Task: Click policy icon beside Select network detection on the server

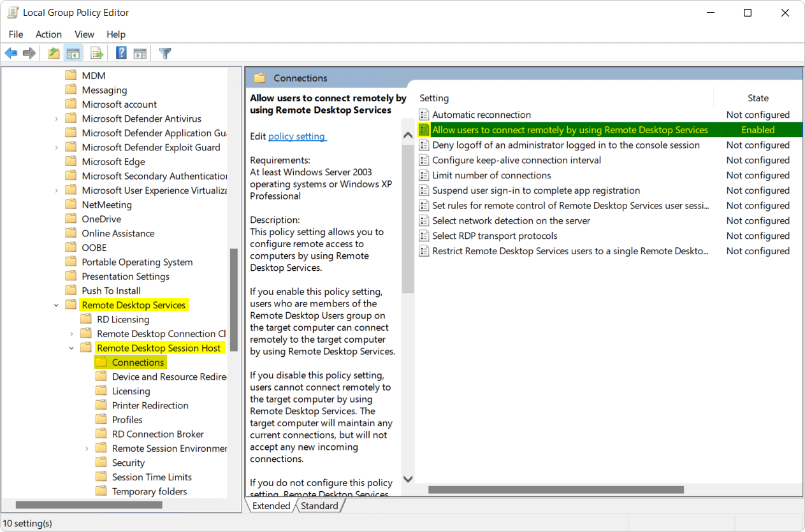Action: point(424,221)
